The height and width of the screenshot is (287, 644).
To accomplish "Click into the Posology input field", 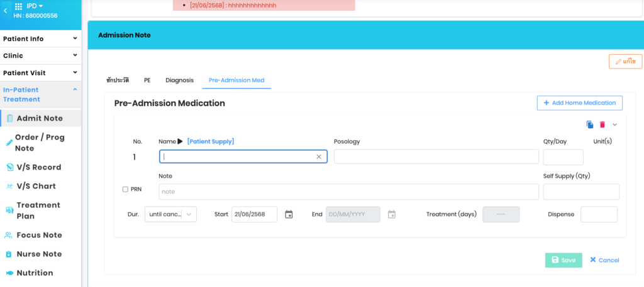I will pos(436,156).
